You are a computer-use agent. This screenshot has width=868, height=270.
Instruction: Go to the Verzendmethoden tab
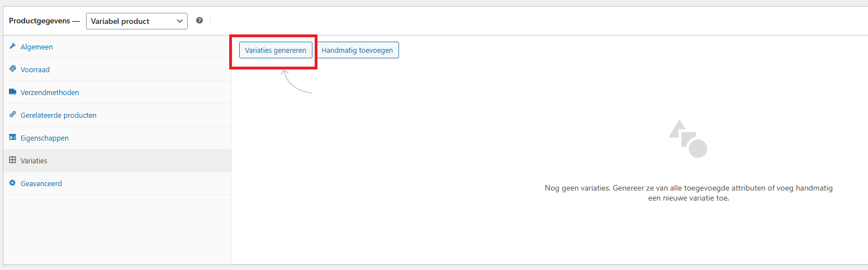pos(49,93)
